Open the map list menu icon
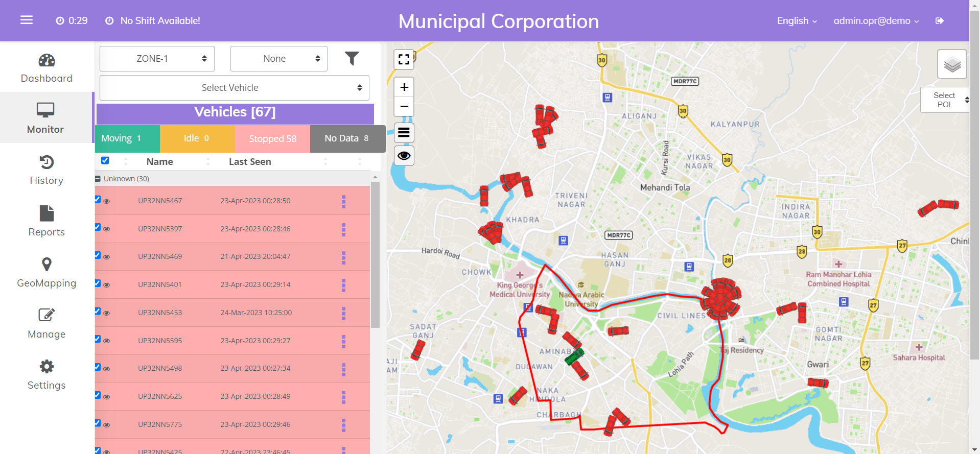The height and width of the screenshot is (454, 980). [x=404, y=133]
